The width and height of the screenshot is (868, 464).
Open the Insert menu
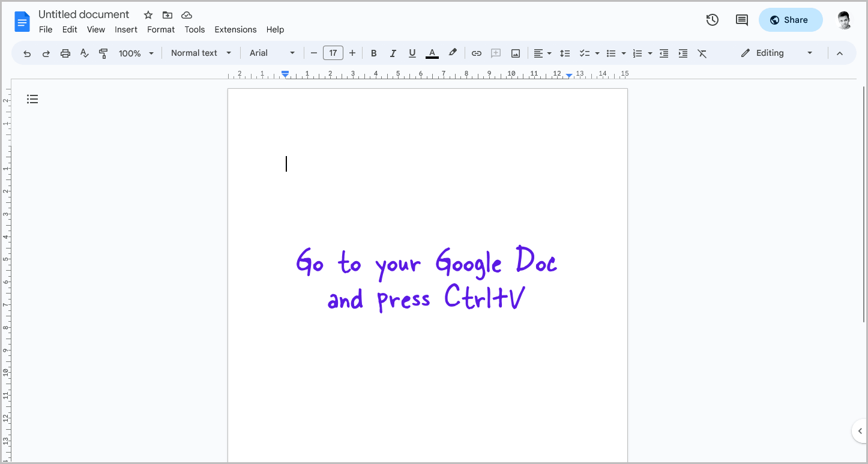[x=126, y=29]
